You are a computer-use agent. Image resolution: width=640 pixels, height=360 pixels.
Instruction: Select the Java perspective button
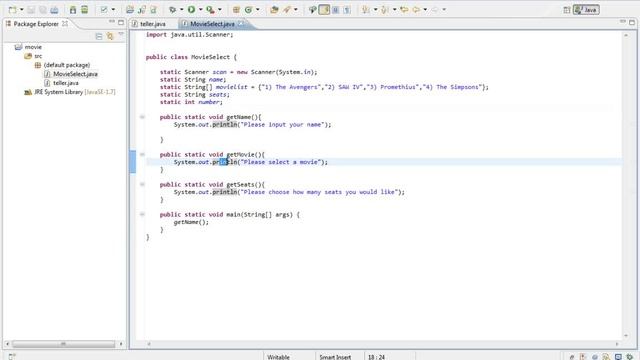(x=586, y=10)
